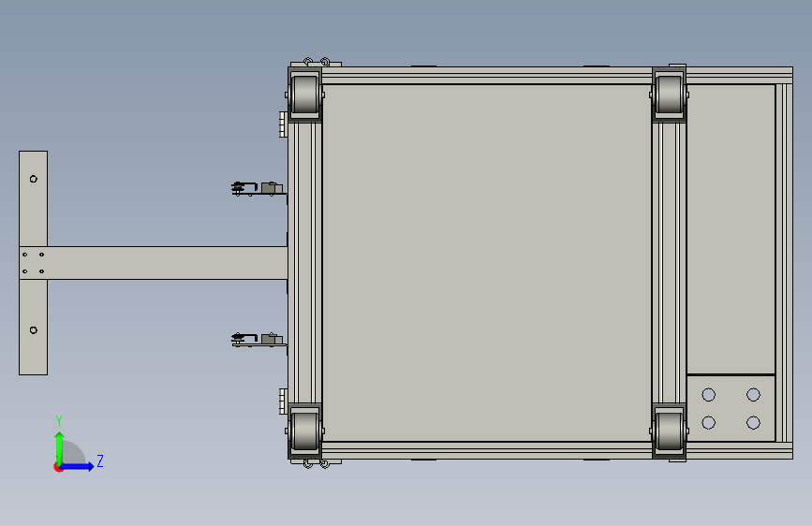
Task: Pick the lower-right hole in the four-hole plate
Action: 754,422
